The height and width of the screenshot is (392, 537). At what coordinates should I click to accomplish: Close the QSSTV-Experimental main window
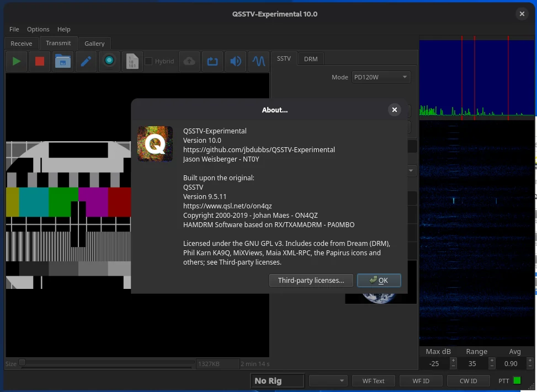pyautogui.click(x=522, y=14)
